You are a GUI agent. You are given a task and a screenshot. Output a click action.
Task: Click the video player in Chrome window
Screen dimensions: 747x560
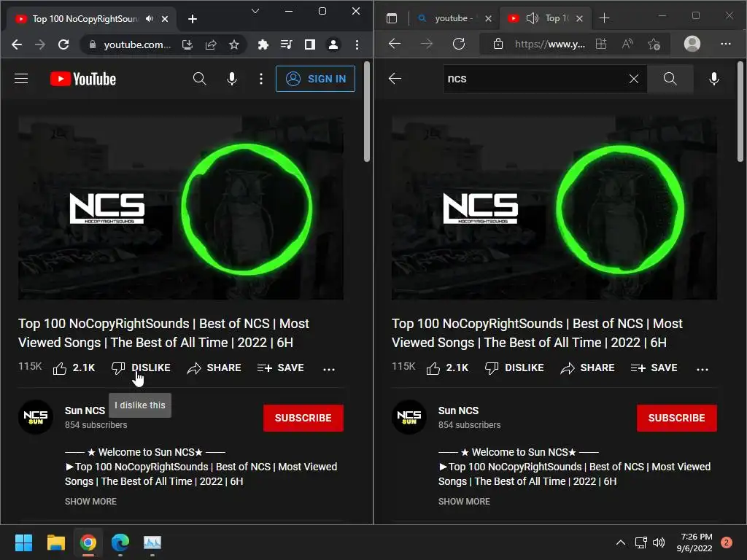[x=181, y=208]
